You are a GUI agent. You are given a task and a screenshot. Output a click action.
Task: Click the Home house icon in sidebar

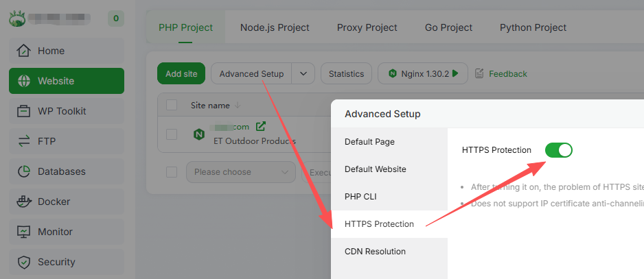24,51
